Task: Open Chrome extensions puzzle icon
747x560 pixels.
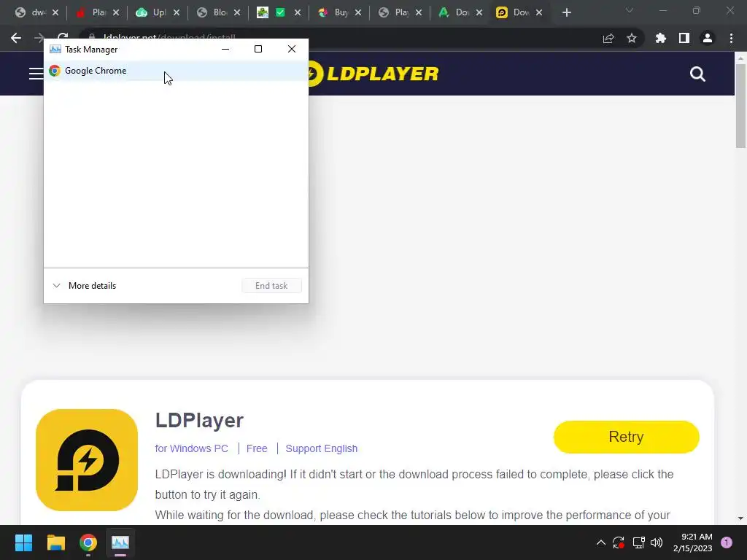Action: (661, 38)
